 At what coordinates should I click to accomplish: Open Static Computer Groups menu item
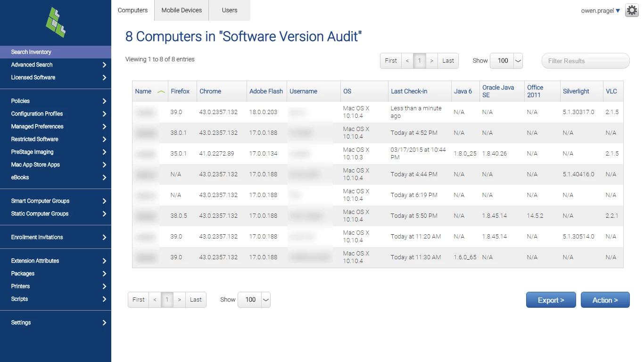pyautogui.click(x=56, y=214)
